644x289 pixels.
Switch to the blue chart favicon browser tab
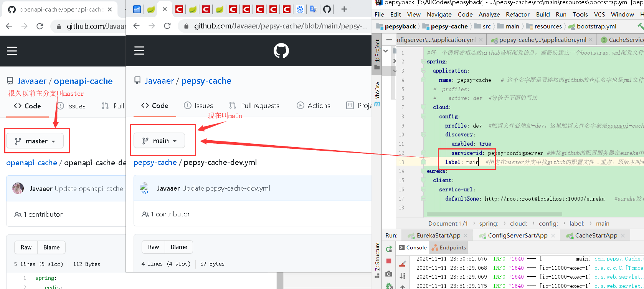tap(137, 9)
